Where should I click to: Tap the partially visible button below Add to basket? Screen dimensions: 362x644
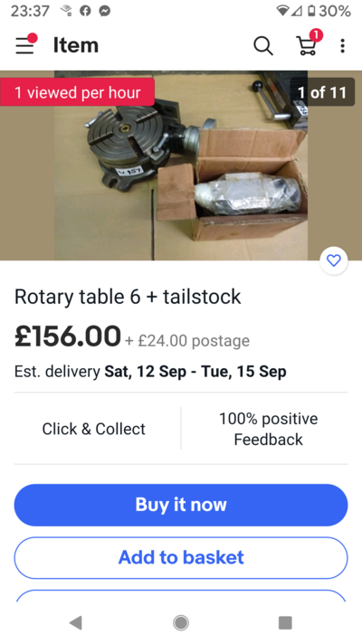(x=181, y=596)
